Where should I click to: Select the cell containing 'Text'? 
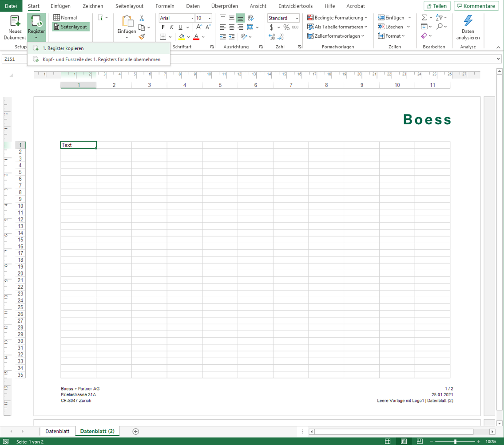pos(79,145)
